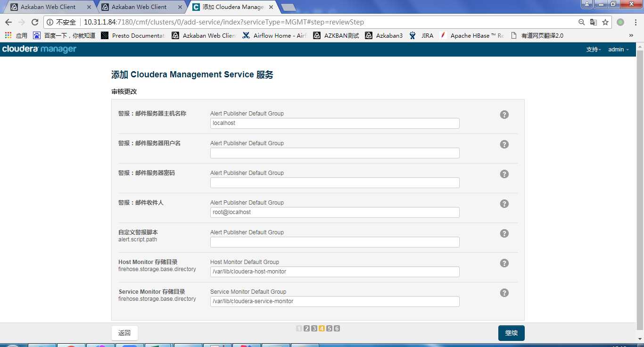Jump to wizard step 2
This screenshot has width=644, height=347.
click(x=306, y=329)
